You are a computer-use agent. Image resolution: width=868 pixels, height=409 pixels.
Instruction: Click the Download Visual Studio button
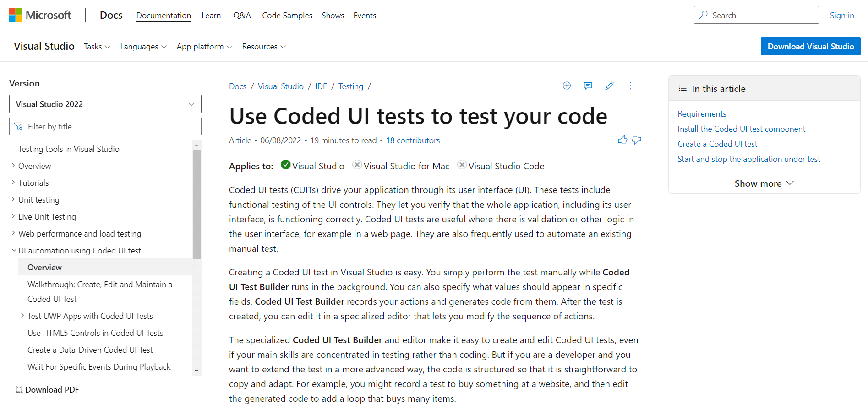tap(810, 46)
